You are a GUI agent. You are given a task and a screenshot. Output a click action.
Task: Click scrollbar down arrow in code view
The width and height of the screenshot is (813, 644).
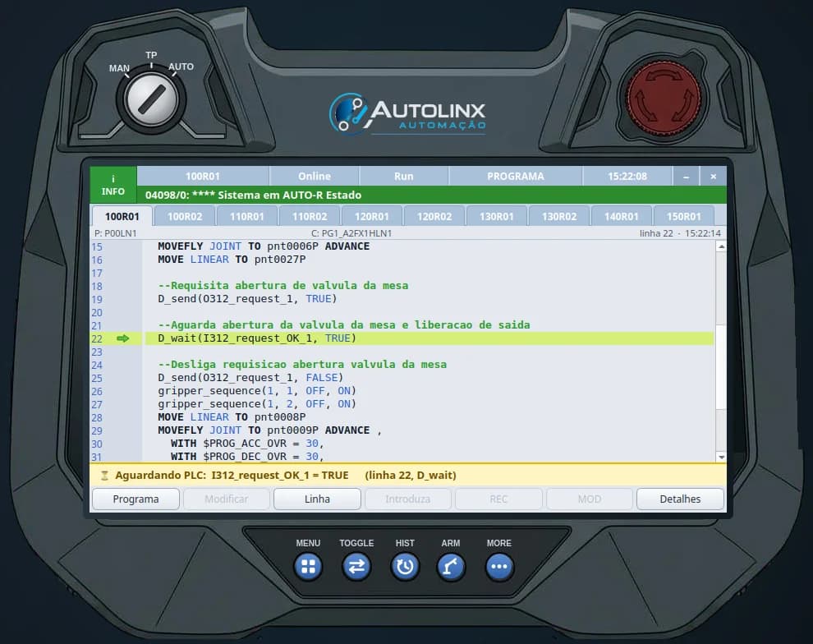[x=721, y=457]
